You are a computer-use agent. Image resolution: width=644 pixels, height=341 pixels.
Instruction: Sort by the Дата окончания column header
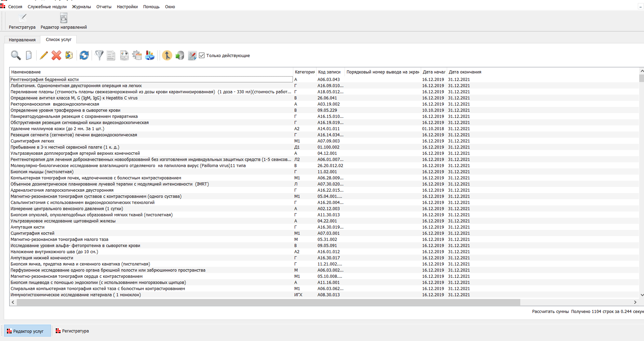click(465, 72)
